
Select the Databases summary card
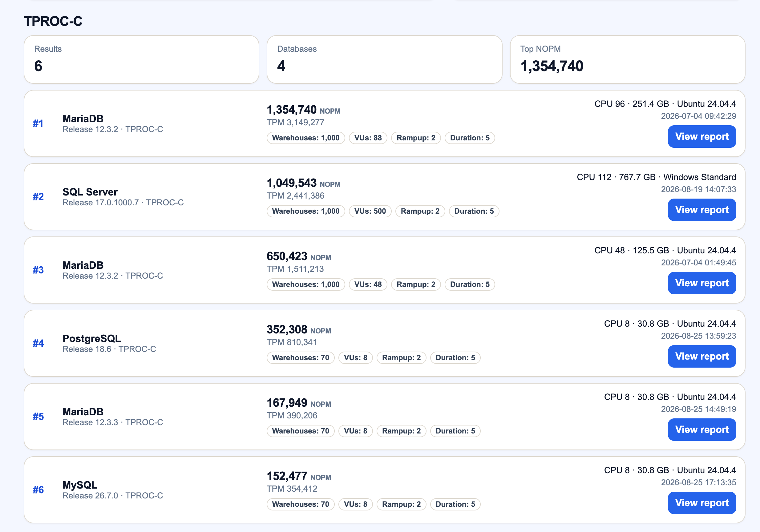tap(384, 59)
